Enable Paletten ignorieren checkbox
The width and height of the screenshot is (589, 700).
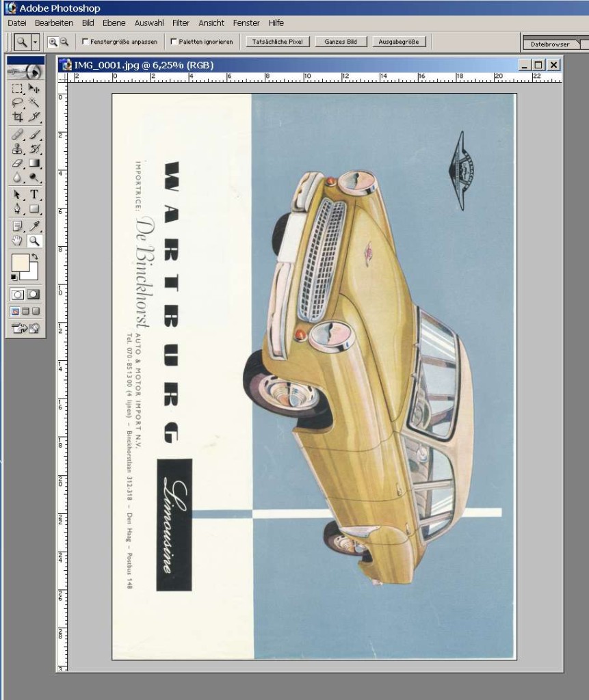(x=174, y=42)
